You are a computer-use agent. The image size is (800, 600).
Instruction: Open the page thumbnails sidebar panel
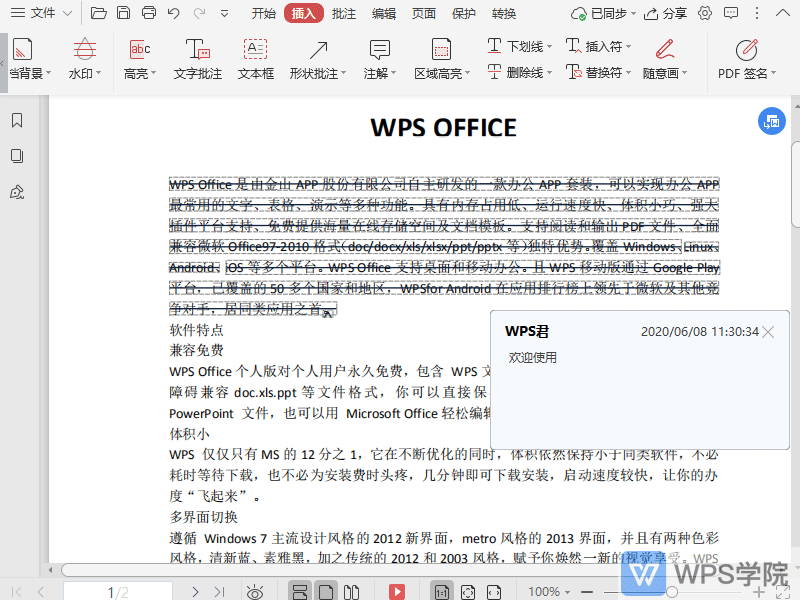tap(17, 156)
